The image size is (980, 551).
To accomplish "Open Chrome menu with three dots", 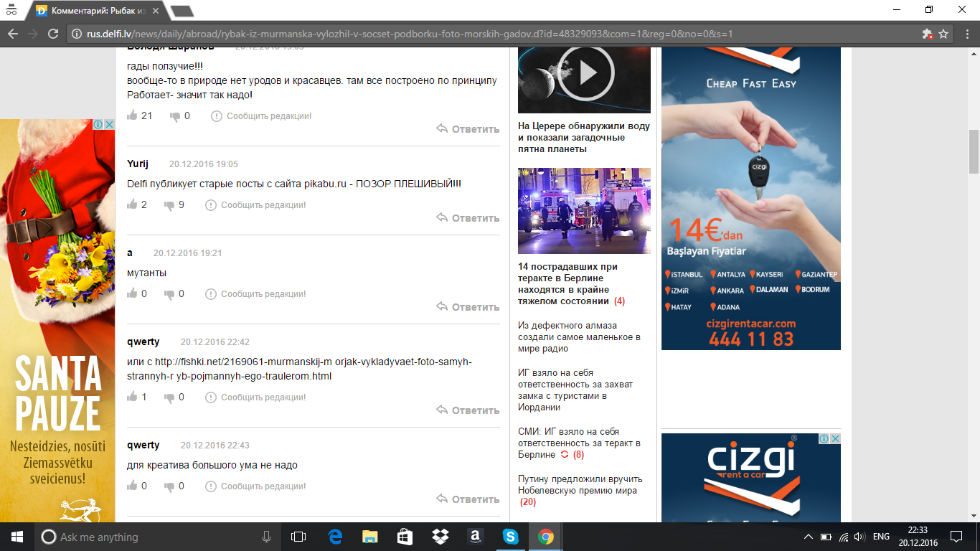I will coord(963,34).
